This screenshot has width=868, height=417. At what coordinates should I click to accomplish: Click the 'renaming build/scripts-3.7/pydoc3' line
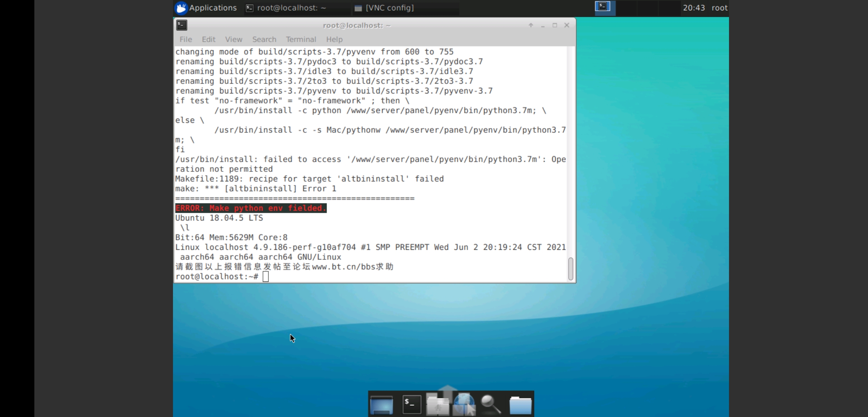[329, 61]
